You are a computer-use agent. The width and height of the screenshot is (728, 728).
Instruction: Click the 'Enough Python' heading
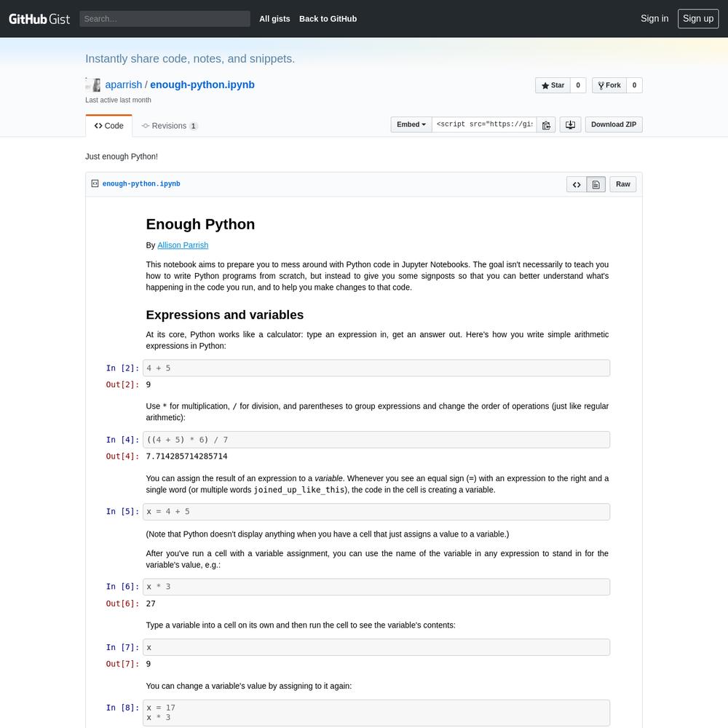(x=200, y=224)
